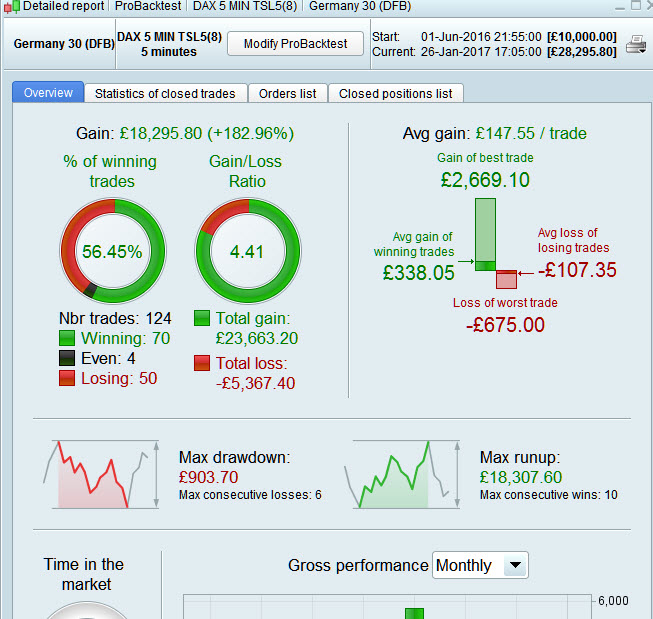
Task: Click the green Winning legend swatch
Action: pyautogui.click(x=67, y=338)
